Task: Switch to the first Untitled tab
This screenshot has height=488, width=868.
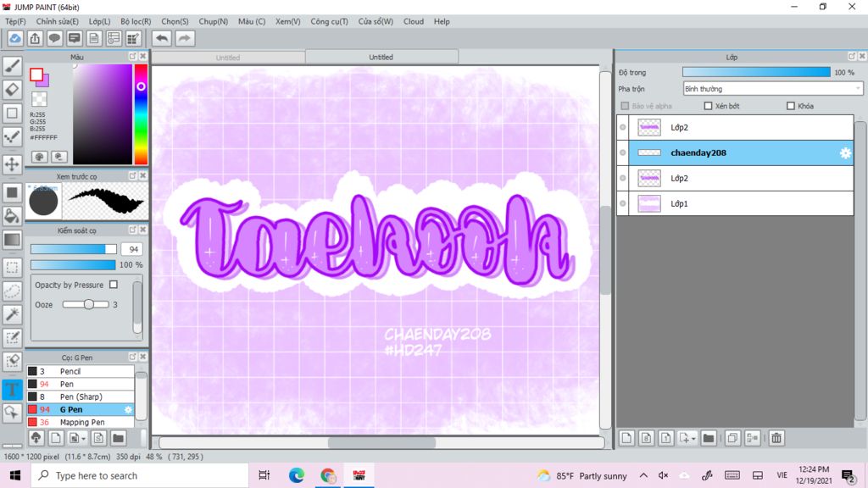Action: click(x=227, y=58)
